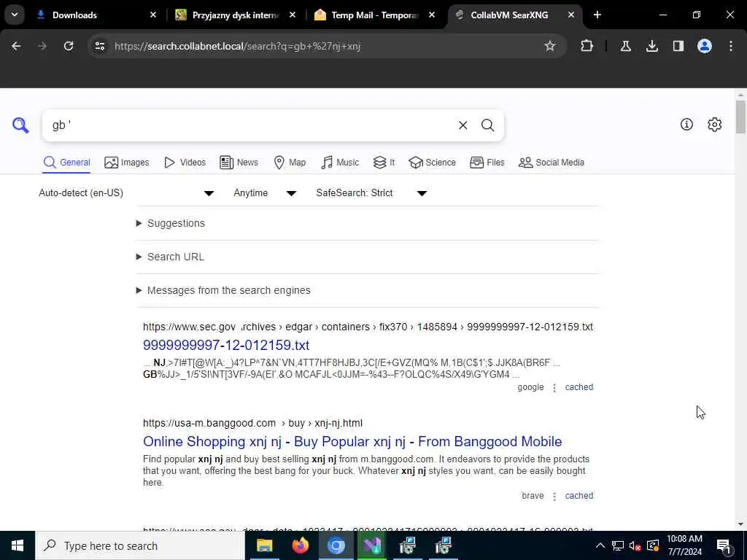
Task: Click the taskbar search box
Action: (140, 545)
